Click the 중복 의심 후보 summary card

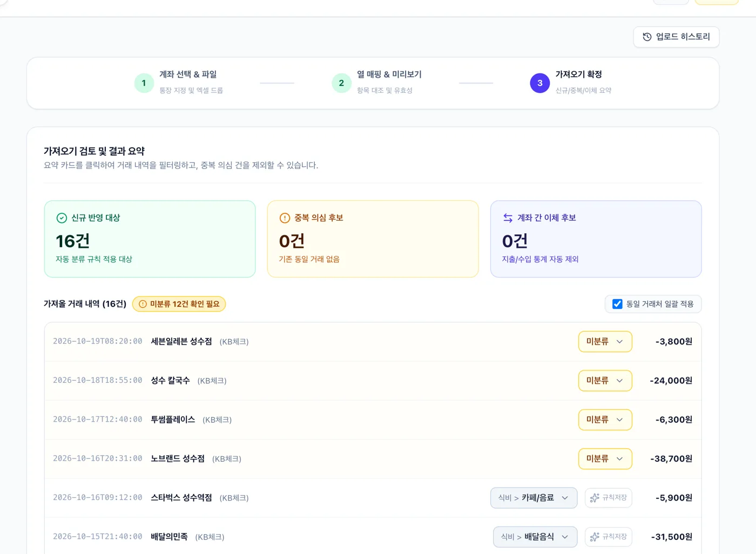pyautogui.click(x=373, y=239)
